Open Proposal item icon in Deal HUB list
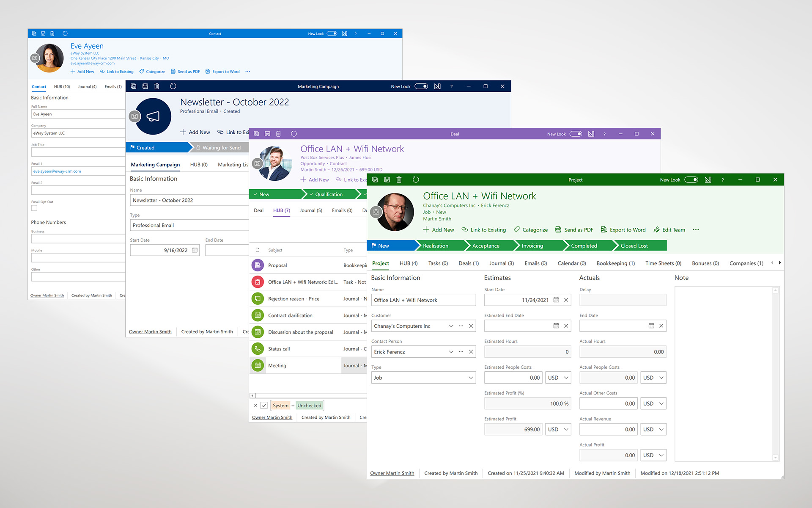Screen dimensions: 812x508 click(x=258, y=265)
